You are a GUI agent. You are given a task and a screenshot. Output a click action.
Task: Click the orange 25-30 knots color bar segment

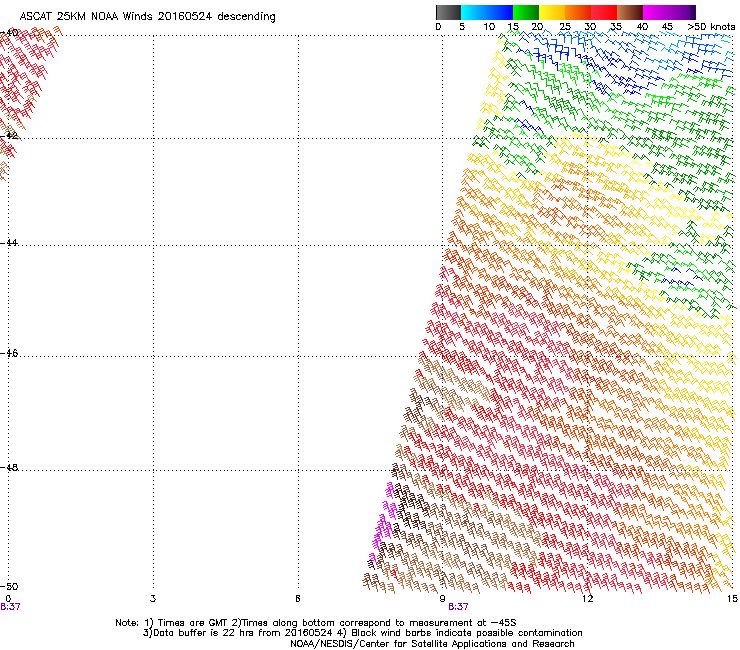[x=578, y=12]
